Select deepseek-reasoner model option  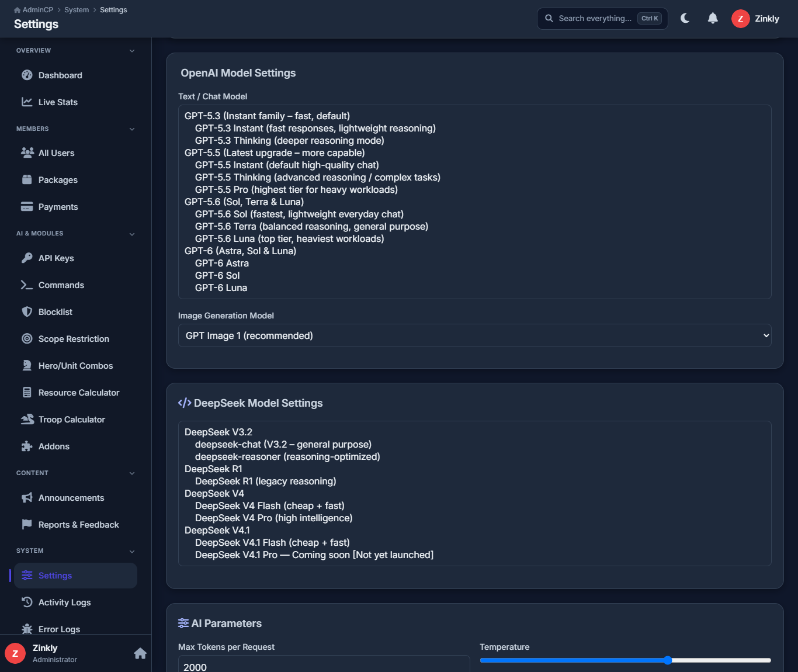(287, 456)
